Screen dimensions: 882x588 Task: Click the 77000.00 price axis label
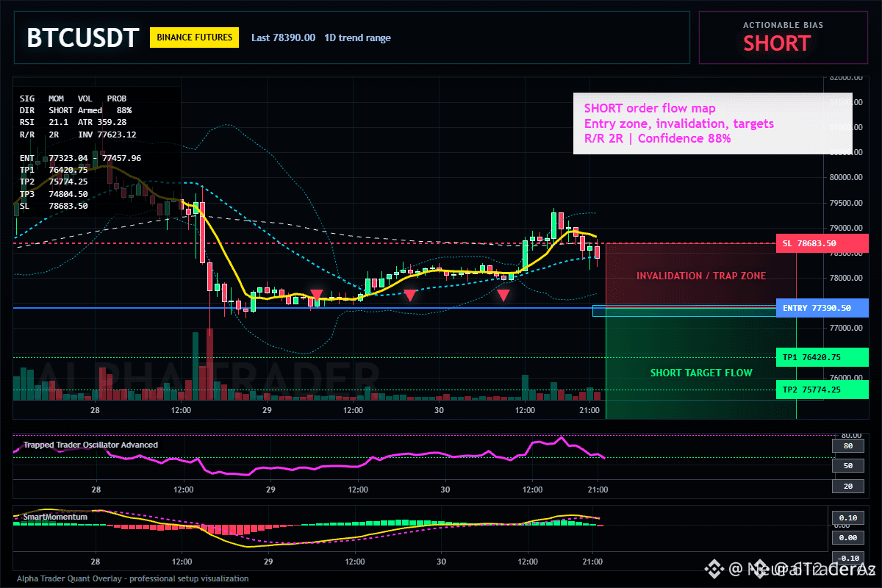tap(845, 329)
